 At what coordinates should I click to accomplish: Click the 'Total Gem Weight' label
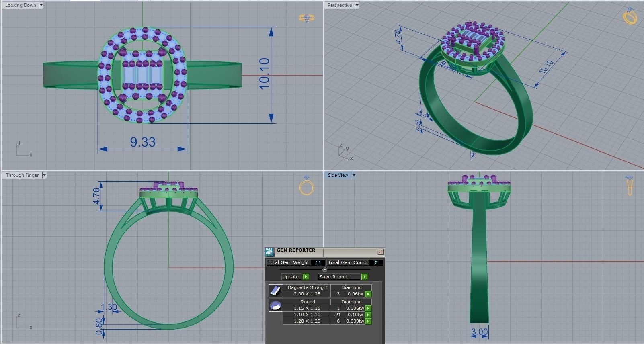click(x=288, y=262)
